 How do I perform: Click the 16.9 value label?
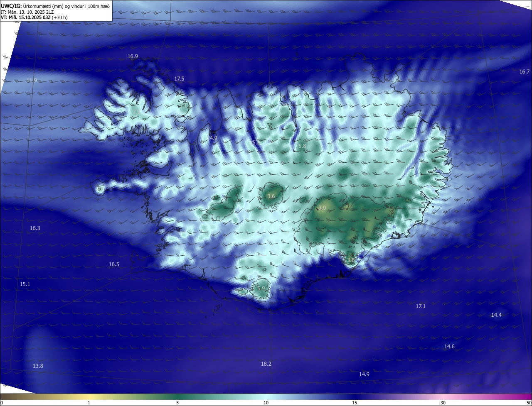pyautogui.click(x=133, y=56)
